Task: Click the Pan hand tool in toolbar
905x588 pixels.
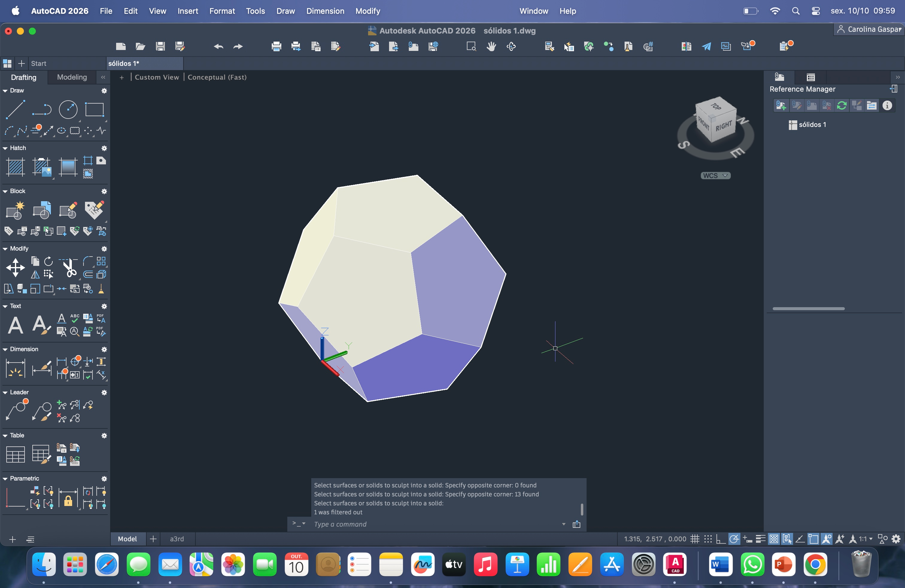Action: (491, 46)
